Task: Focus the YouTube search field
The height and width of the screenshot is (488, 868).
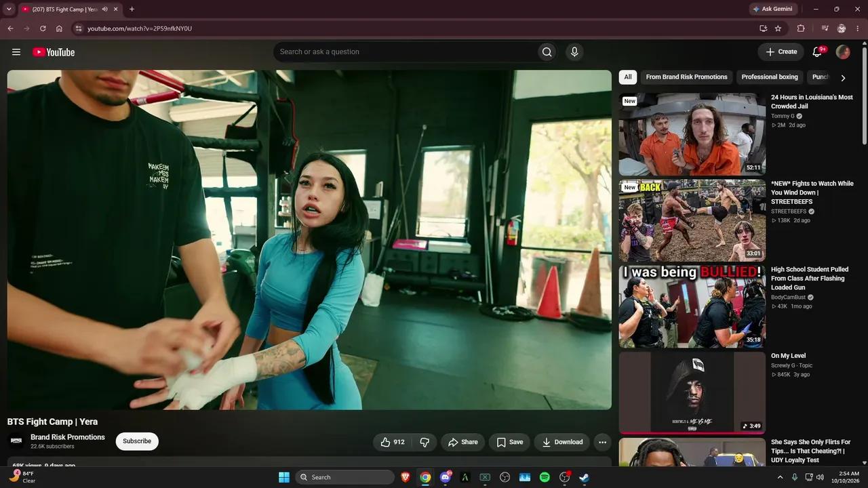Action: 406,52
